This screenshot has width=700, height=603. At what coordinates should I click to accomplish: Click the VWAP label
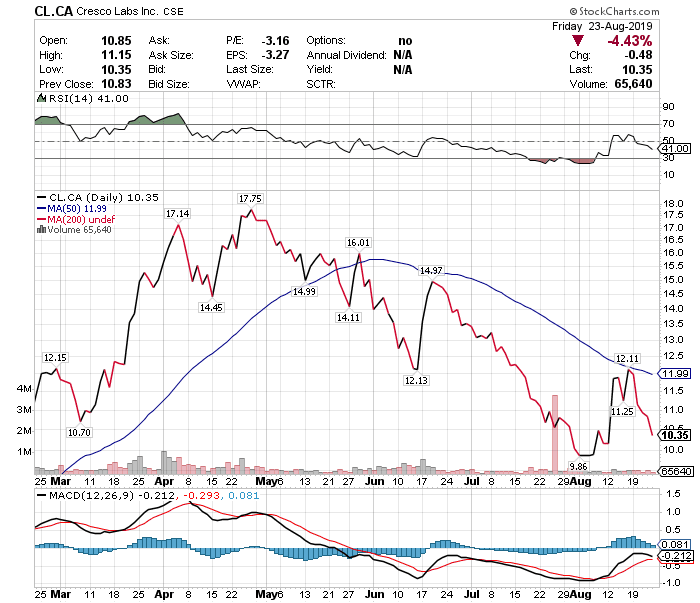[244, 84]
